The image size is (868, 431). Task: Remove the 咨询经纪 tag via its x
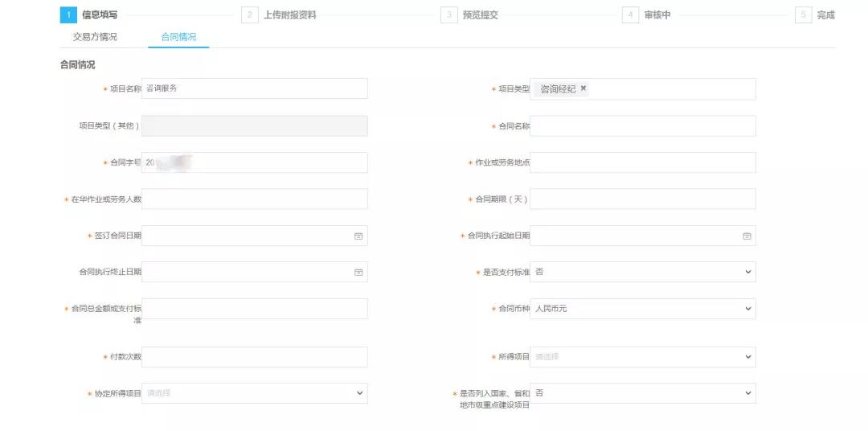[x=583, y=88]
